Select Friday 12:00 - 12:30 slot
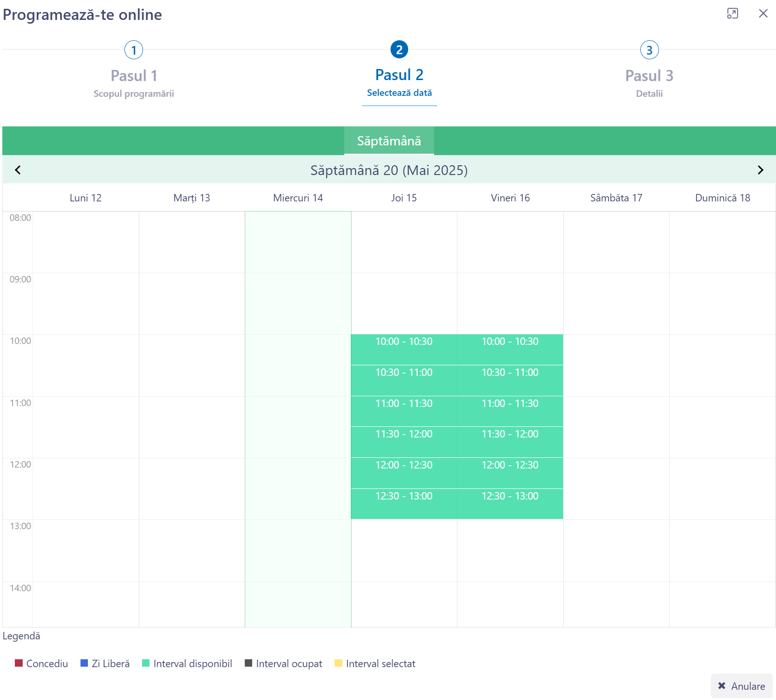The image size is (776, 700). coord(510,473)
